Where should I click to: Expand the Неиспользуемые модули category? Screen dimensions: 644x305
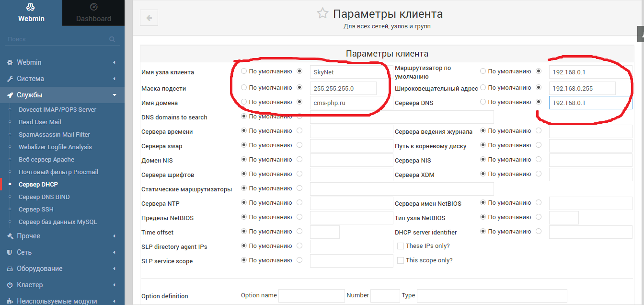click(62, 300)
